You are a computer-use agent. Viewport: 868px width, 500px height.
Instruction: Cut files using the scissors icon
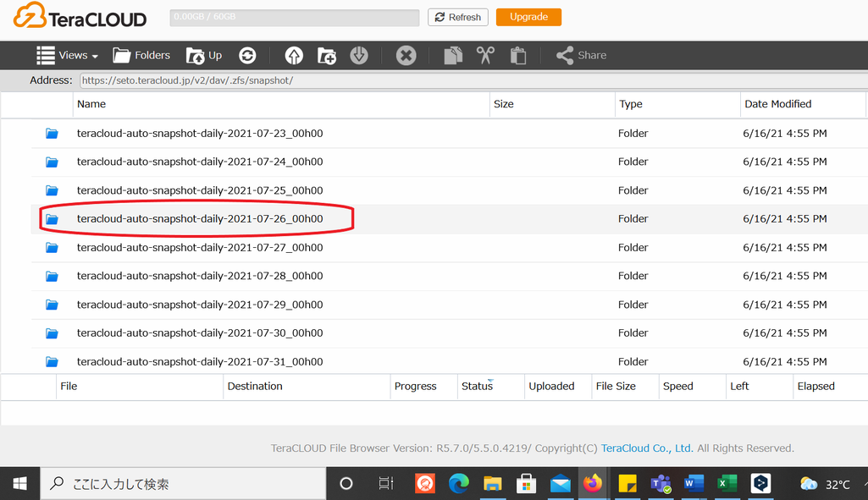484,55
